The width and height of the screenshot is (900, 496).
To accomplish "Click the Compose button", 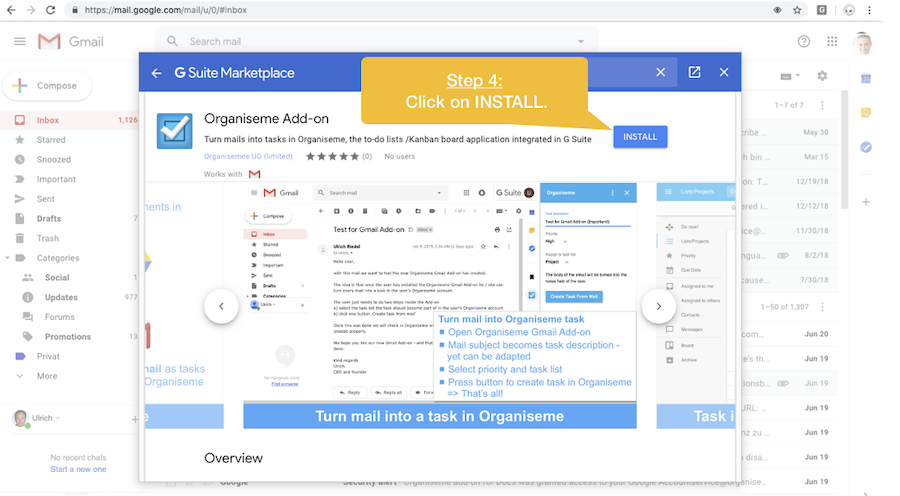I will click(47, 86).
